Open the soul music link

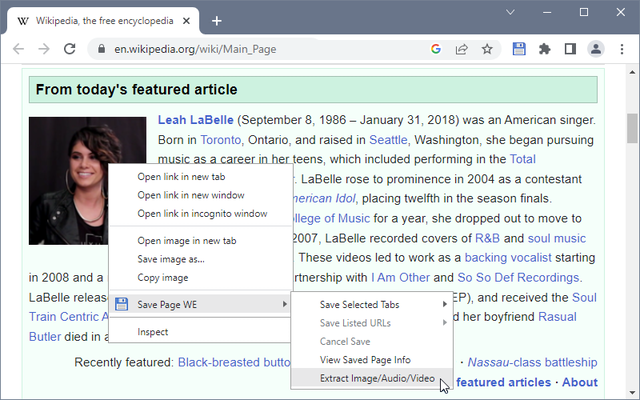(557, 238)
